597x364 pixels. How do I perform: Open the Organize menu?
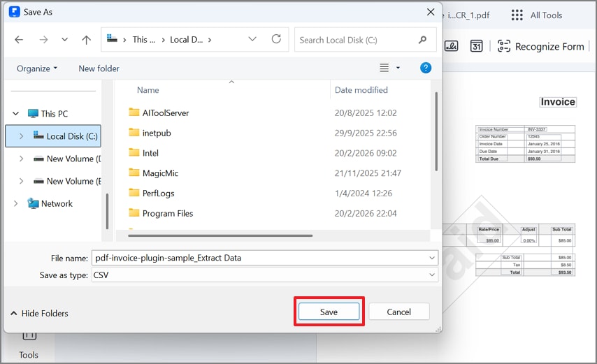coord(37,68)
